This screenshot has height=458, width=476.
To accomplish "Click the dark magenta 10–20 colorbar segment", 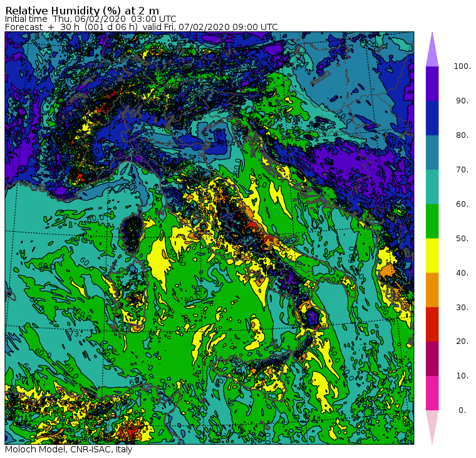I will tap(432, 358).
